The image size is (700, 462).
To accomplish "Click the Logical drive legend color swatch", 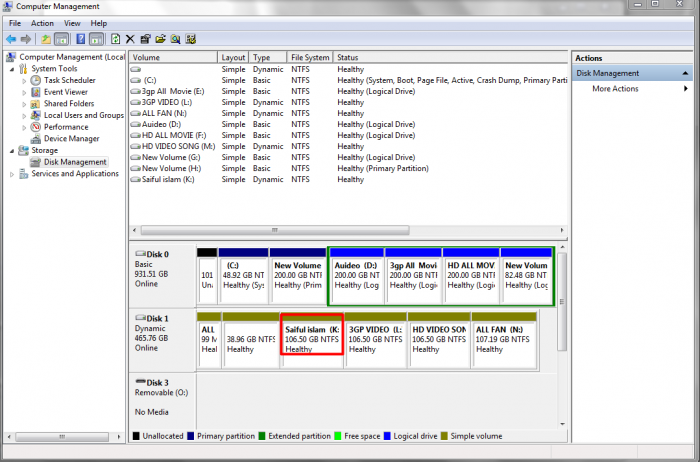I will (x=387, y=436).
